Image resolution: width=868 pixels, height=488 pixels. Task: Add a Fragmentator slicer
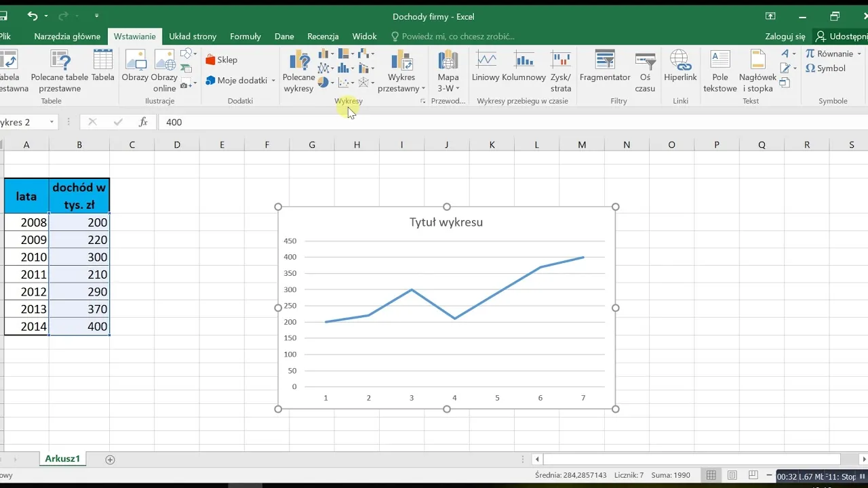604,68
